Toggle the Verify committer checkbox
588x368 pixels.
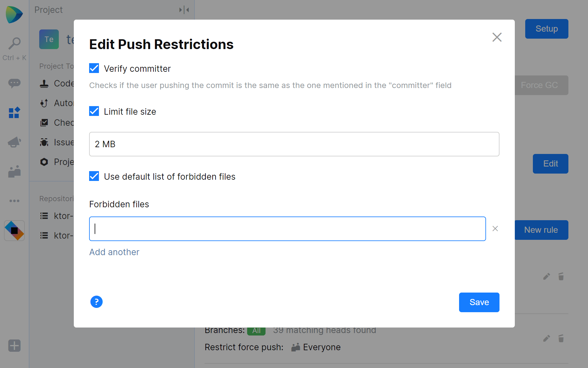93,69
